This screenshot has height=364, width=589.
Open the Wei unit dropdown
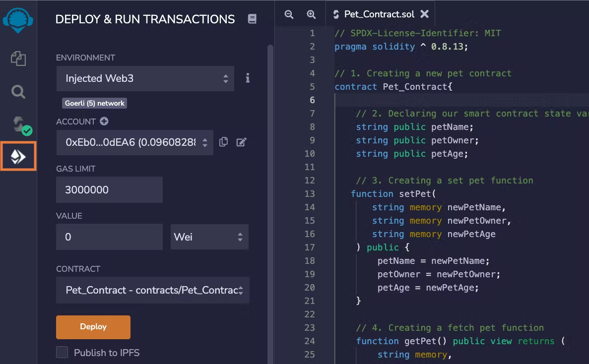coord(209,237)
